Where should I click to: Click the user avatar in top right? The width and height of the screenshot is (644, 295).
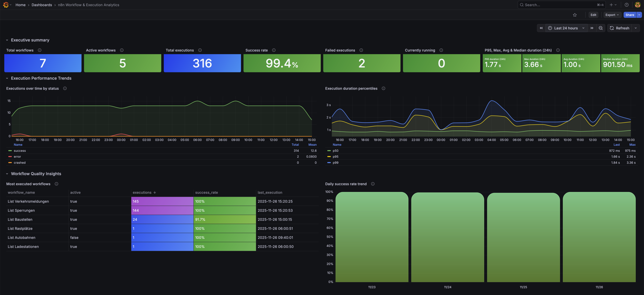[637, 5]
